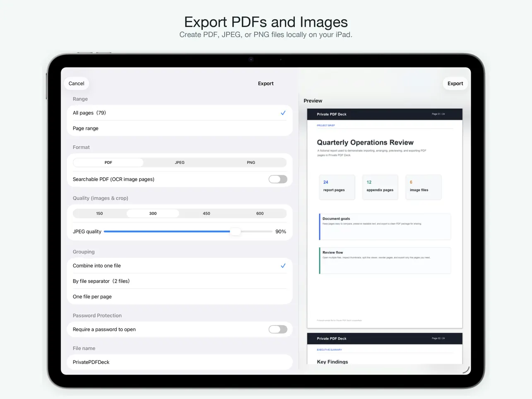Screen dimensions: 532x399
Task: Choose the Page range option
Action: click(x=180, y=128)
